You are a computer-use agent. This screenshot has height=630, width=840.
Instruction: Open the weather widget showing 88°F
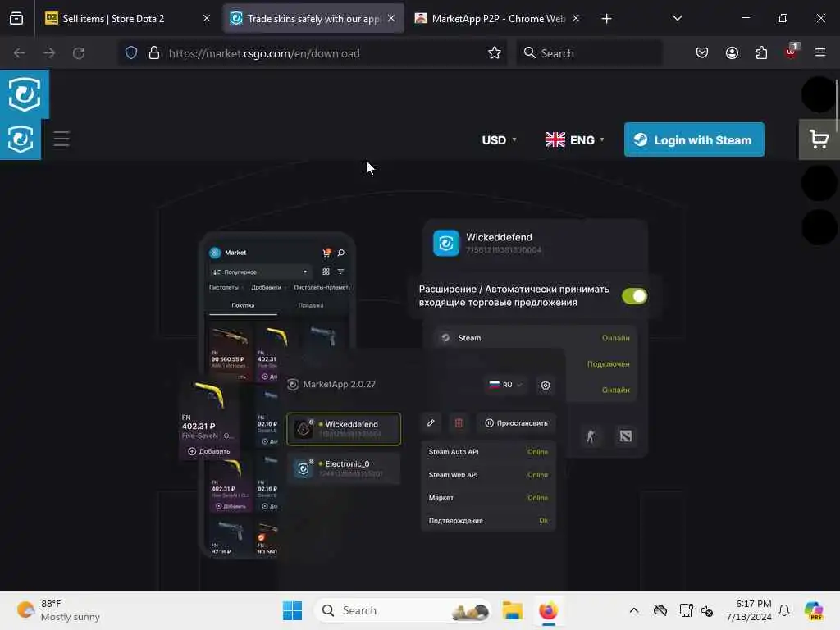(x=58, y=610)
